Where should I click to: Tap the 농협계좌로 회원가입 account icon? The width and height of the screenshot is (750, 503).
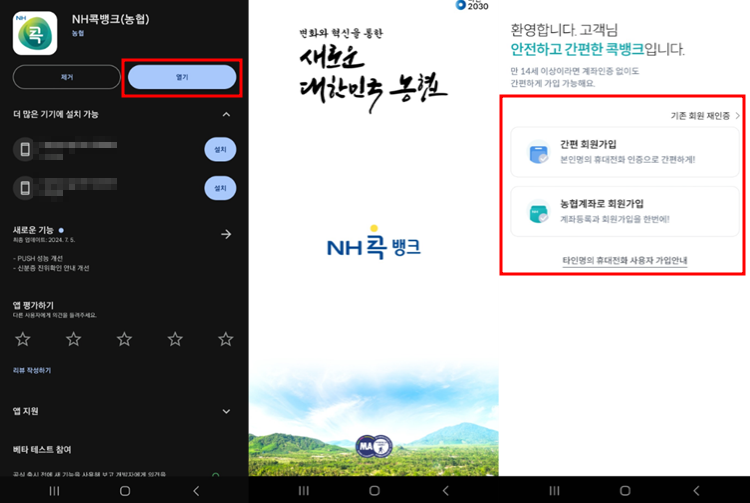pos(539,211)
